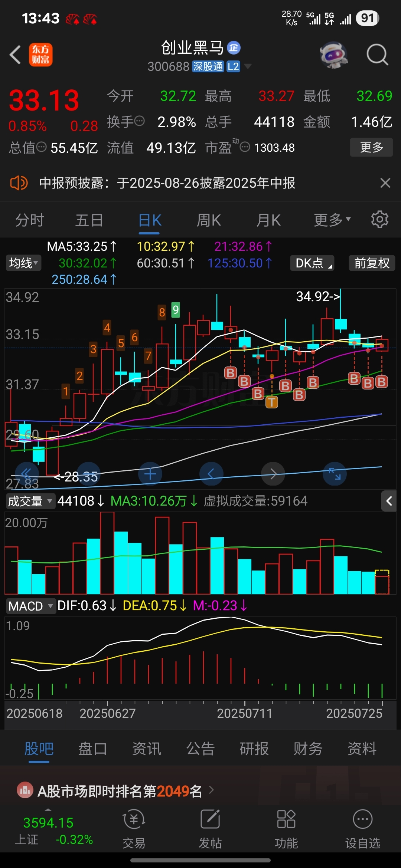The height and width of the screenshot is (868, 401).
Task: Tap the info icon next to 市盈
Action: pos(245,147)
